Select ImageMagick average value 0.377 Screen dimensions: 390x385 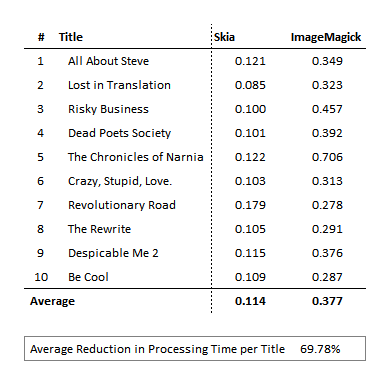point(327,301)
